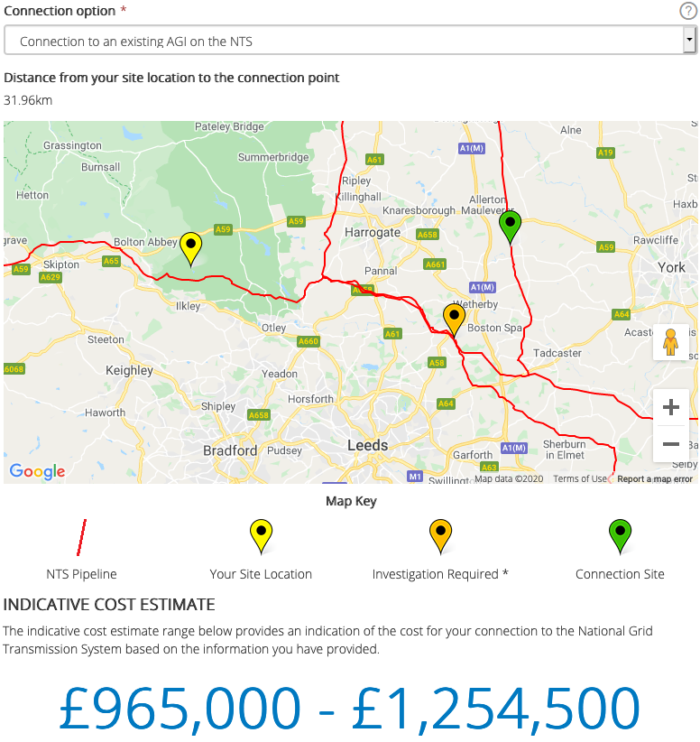Click the Harrogate label on the map
Screen dimensions: 700x742
point(373,232)
